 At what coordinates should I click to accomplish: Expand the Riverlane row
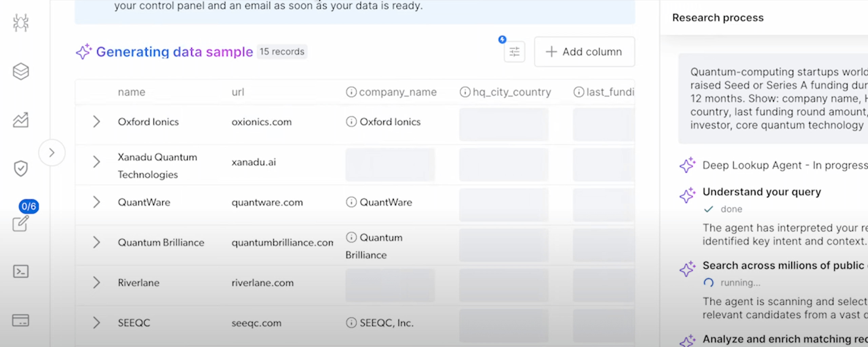tap(96, 282)
